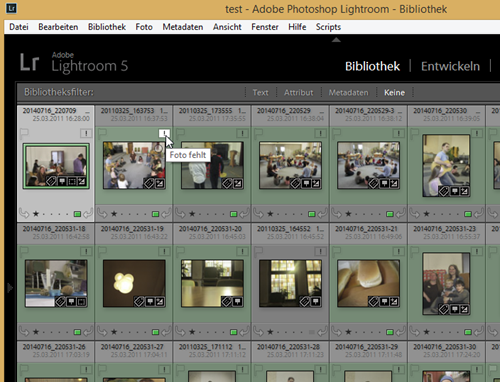Open the Ansicht menu
The image size is (500, 382).
(227, 27)
